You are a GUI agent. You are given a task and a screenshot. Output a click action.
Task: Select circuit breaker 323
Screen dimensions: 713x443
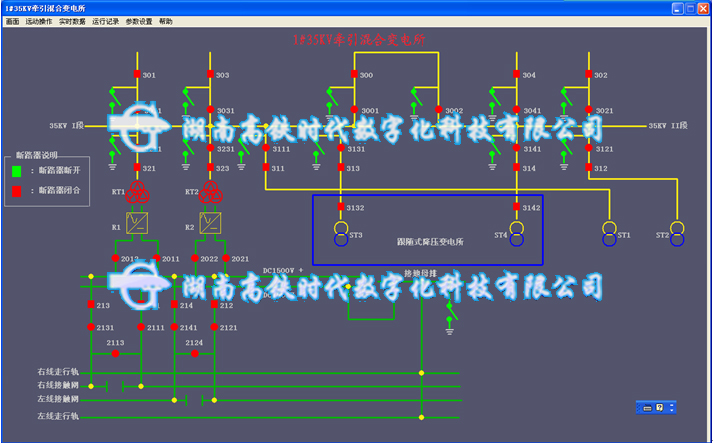tap(210, 168)
